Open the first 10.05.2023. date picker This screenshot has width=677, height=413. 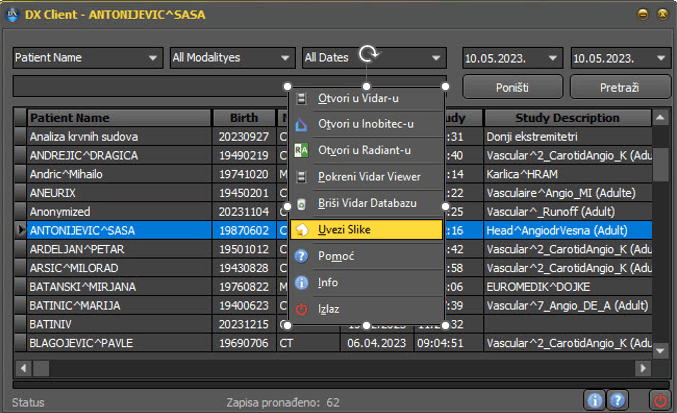(x=510, y=58)
